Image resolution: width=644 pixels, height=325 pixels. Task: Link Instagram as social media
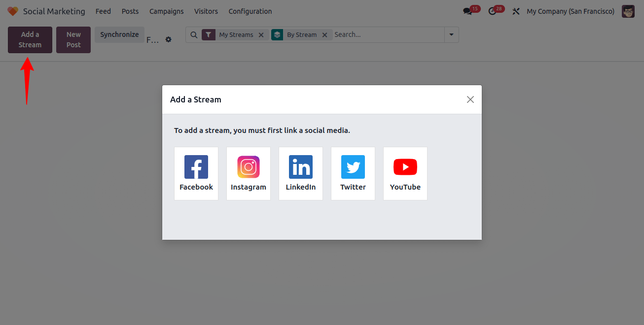tap(249, 173)
